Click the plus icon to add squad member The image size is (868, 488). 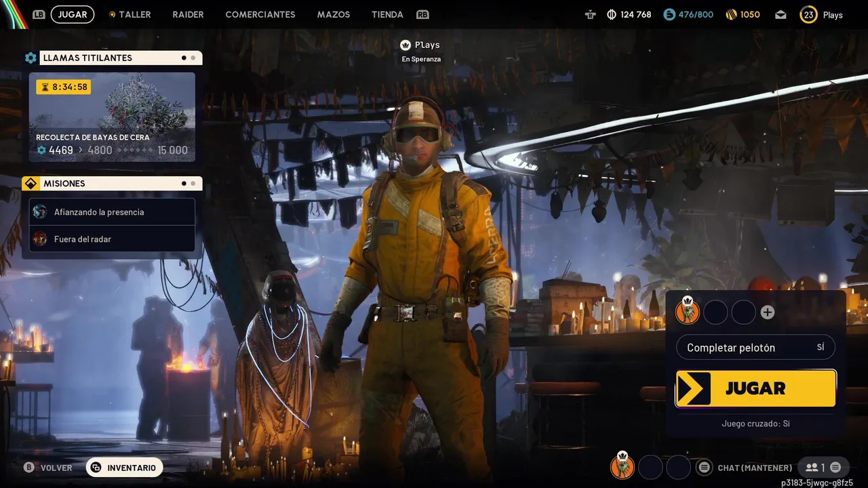(x=767, y=312)
